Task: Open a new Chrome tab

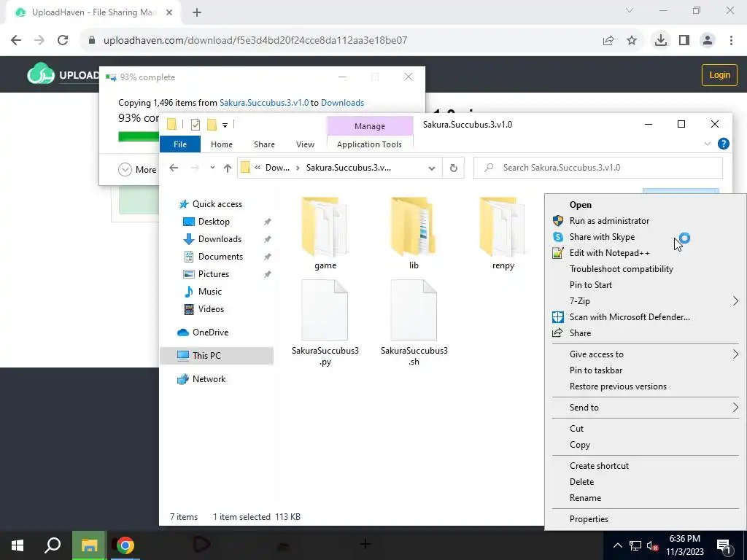Action: [197, 12]
